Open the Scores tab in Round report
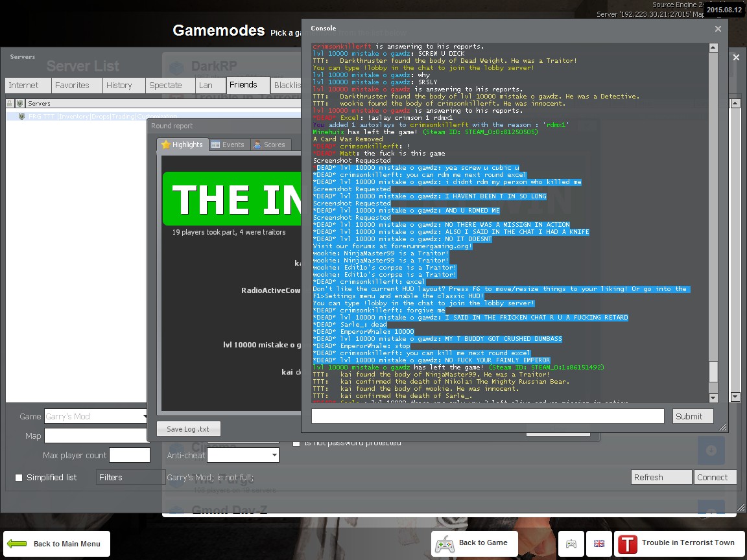Screen dimensions: 747x560 pos(270,145)
